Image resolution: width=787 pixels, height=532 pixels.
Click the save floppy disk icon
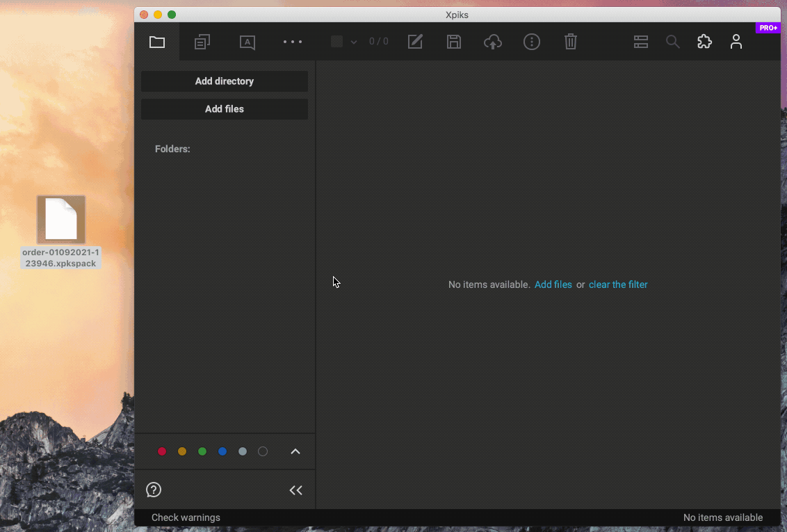tap(454, 42)
